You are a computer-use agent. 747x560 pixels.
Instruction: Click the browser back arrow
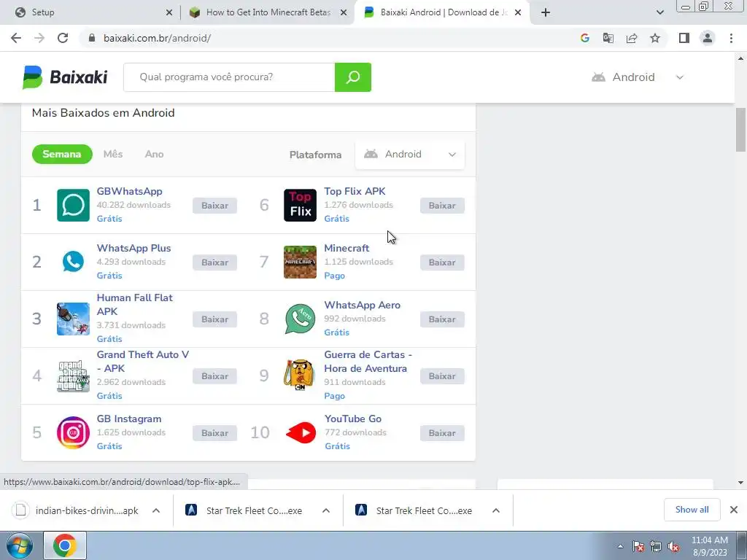[x=16, y=38]
